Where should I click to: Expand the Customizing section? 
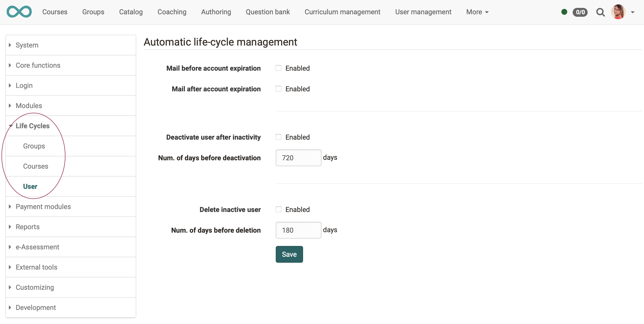35,287
